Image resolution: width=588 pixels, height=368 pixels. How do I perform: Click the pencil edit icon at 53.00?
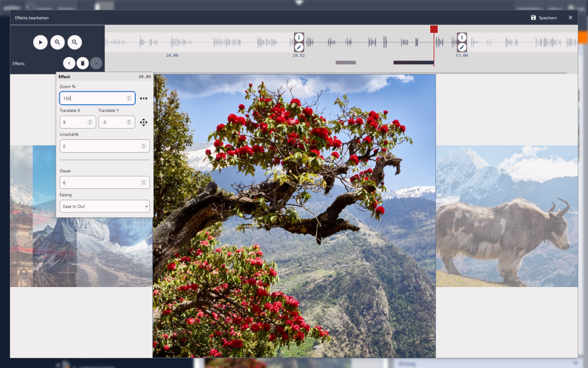462,48
